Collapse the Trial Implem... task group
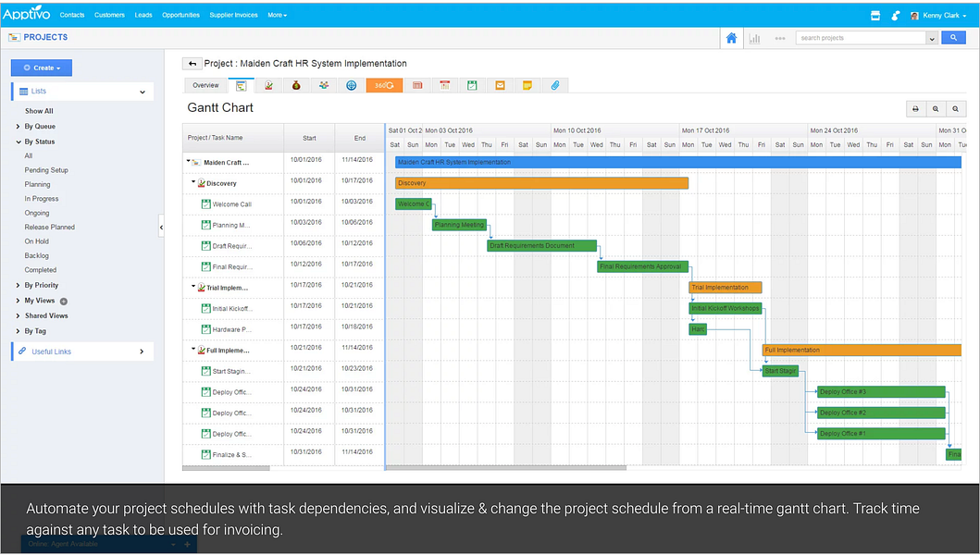The width and height of the screenshot is (980, 555). [x=193, y=287]
